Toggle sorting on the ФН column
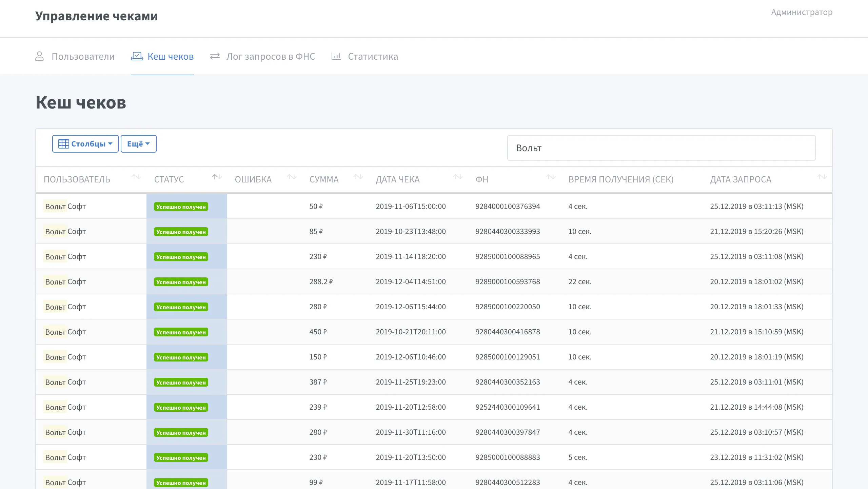 [551, 177]
